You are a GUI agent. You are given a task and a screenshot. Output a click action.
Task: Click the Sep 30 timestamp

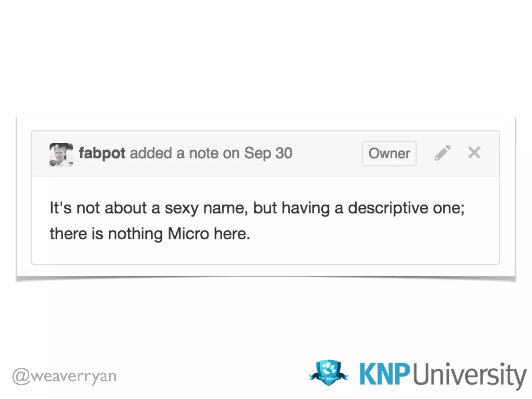tap(268, 153)
